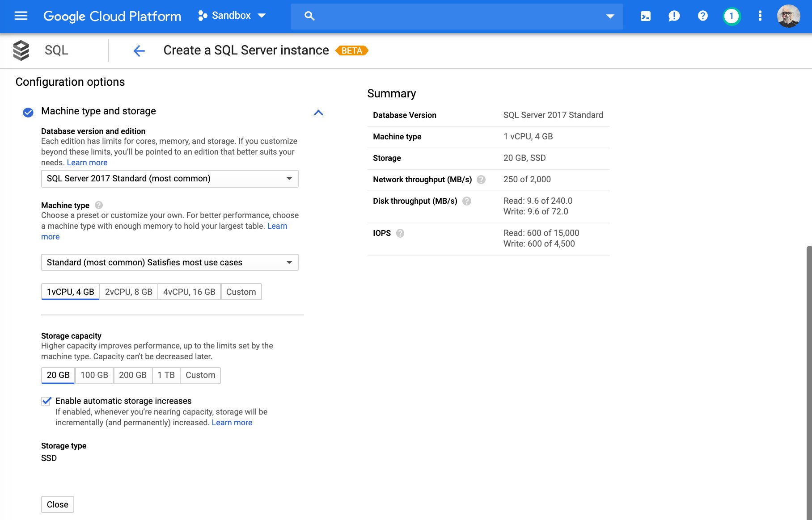
Task: Open the hamburger navigation menu
Action: [21, 16]
